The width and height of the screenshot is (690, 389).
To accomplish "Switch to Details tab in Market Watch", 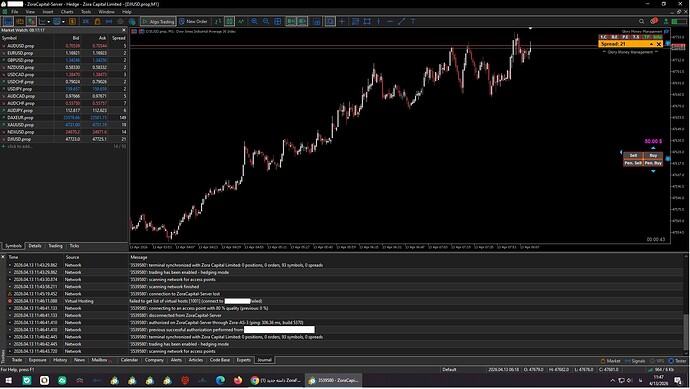I will pyautogui.click(x=35, y=246).
